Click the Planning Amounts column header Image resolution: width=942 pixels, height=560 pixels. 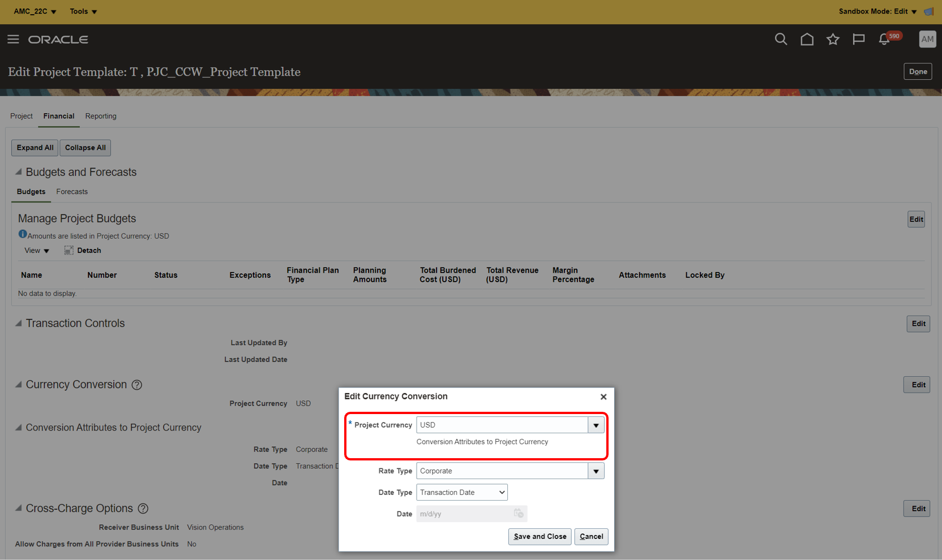(x=370, y=275)
